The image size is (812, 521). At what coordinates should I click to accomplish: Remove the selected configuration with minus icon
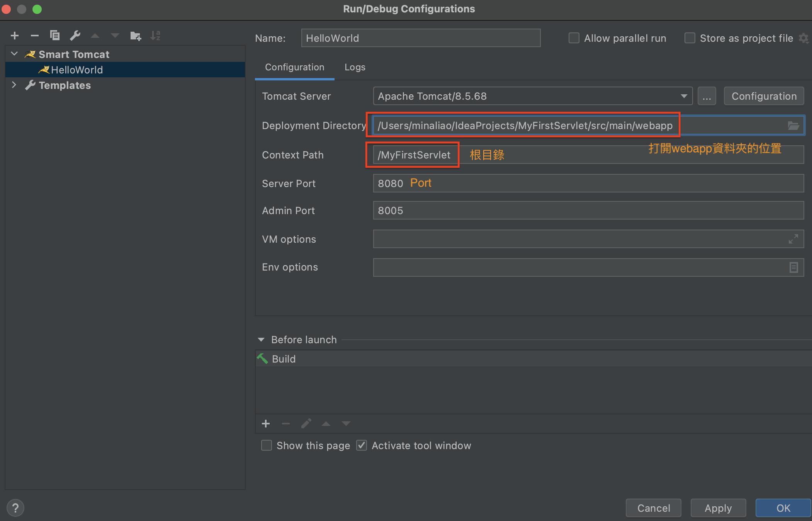(35, 36)
